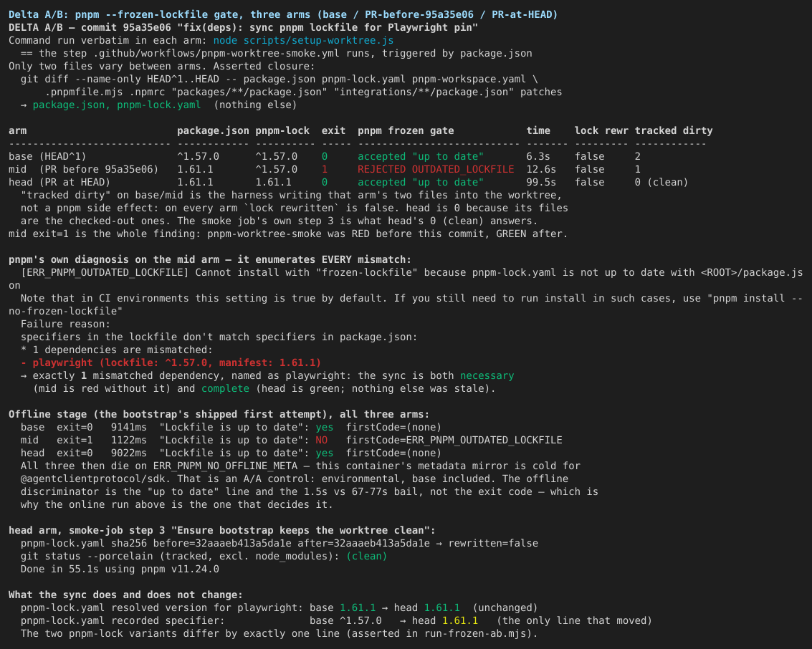
Task: Click the 'lock rewr' column header
Action: (601, 130)
